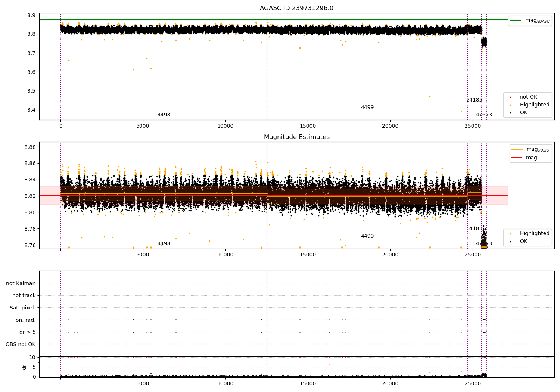
Task: Click the '8.86' tick on middle plot y-axis
Action: click(x=30, y=164)
